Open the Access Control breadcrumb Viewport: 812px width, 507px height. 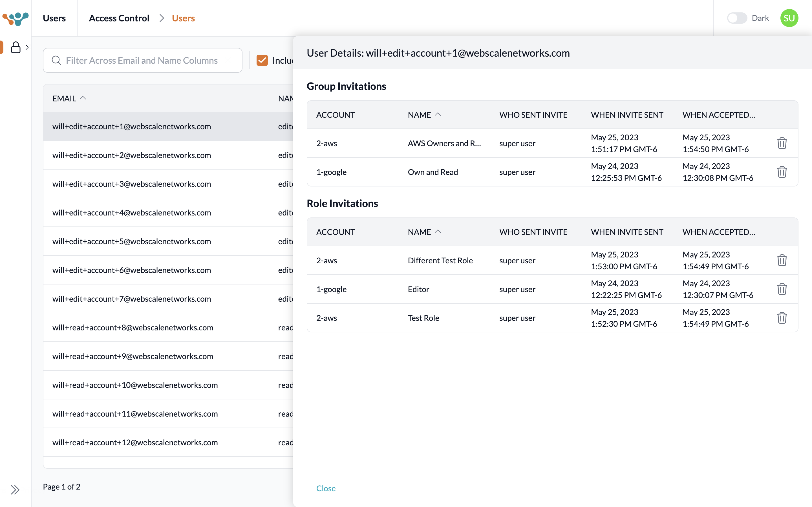coord(119,18)
